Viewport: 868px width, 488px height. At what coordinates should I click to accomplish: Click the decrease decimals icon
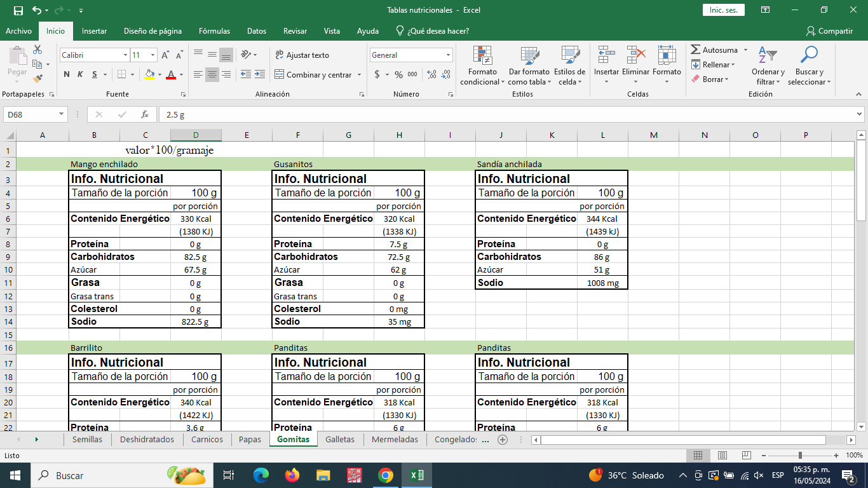[446, 74]
